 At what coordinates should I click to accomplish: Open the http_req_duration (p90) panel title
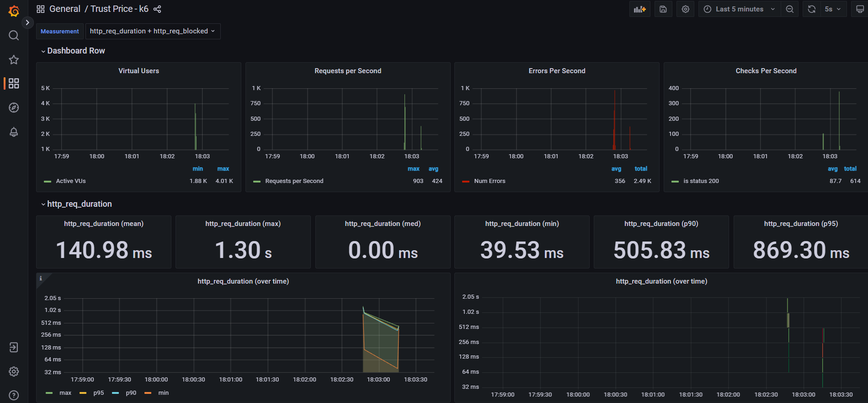click(x=661, y=224)
